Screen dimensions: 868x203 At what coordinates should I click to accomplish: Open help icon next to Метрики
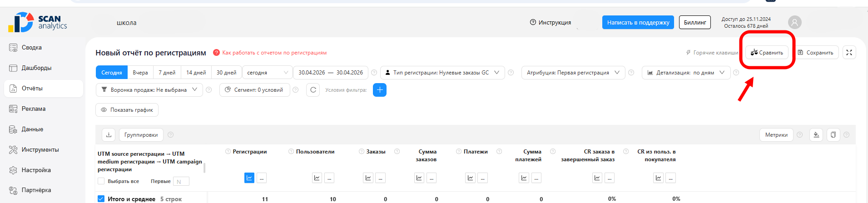(800, 135)
